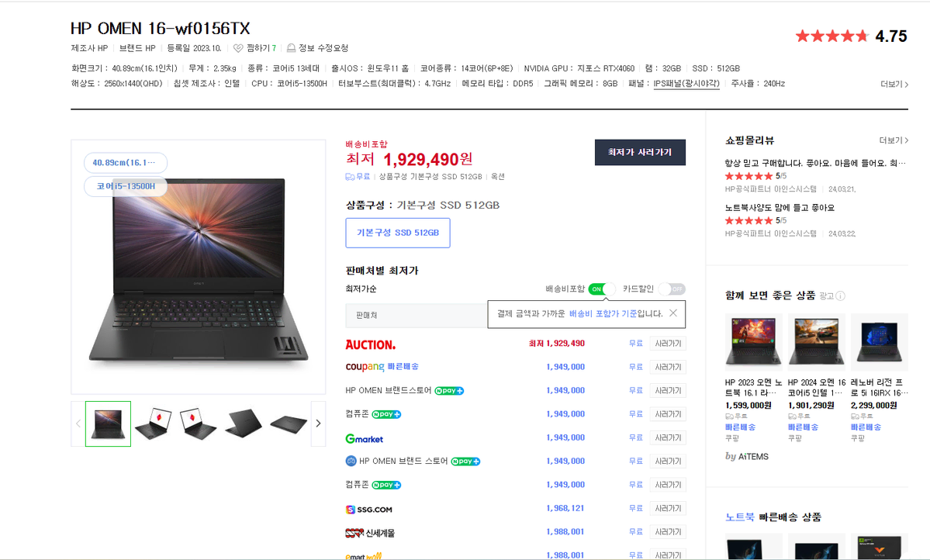This screenshot has width=930, height=560.
Task: Click the bell 정보 수정요청 icon
Action: click(291, 48)
